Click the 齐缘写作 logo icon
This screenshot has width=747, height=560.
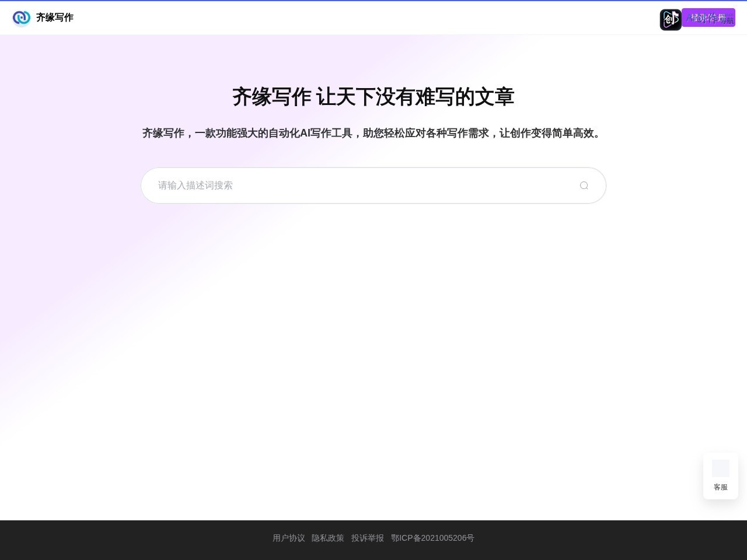(22, 18)
